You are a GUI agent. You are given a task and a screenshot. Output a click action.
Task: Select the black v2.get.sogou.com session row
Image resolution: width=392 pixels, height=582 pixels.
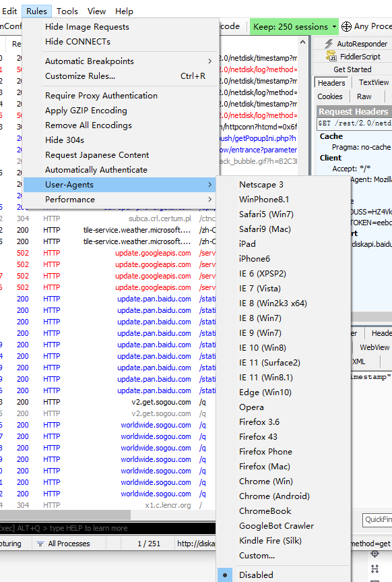[108, 402]
